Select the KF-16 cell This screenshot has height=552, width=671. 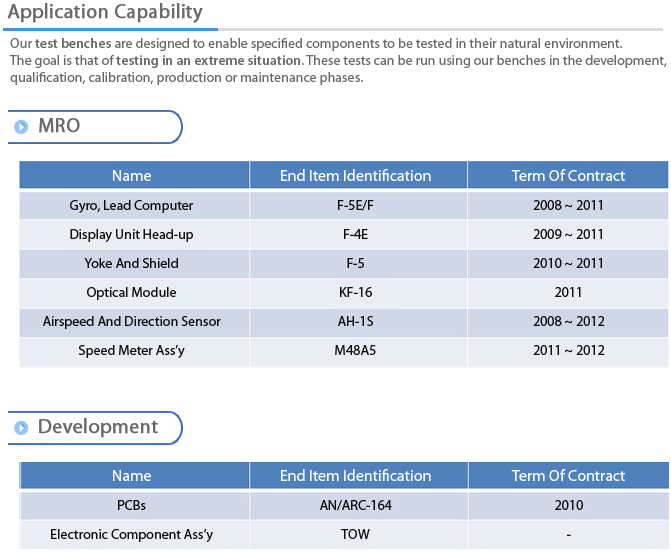click(x=358, y=293)
